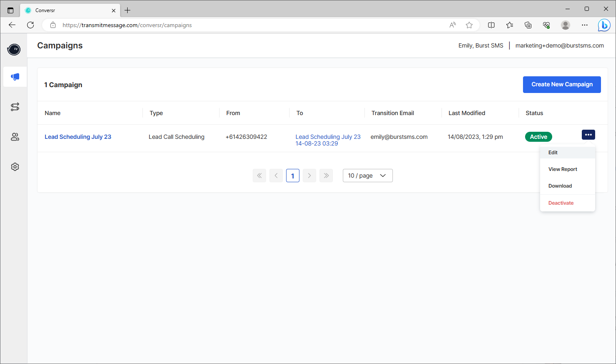Choose Deactivate from the actions menu

pos(568,203)
